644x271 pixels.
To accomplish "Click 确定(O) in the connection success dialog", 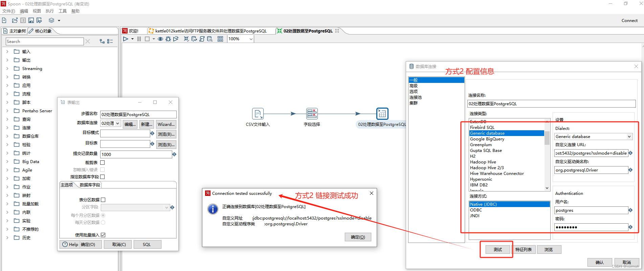I will pyautogui.click(x=358, y=237).
